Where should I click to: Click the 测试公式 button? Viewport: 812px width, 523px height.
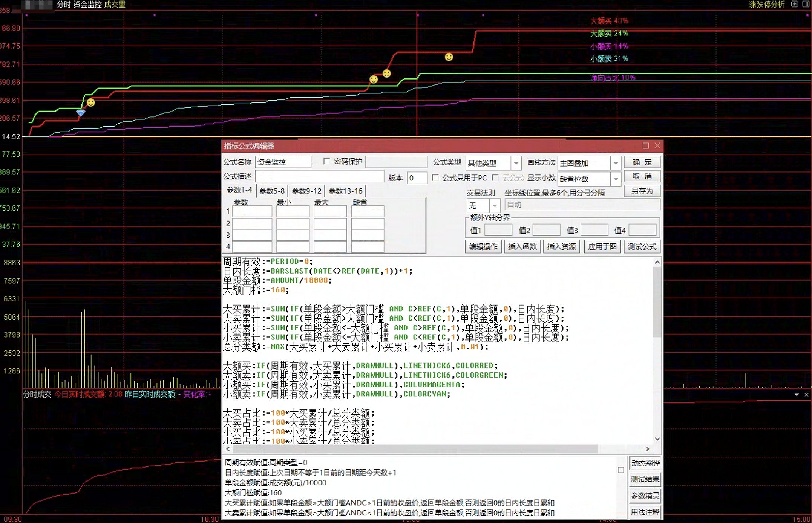(642, 247)
